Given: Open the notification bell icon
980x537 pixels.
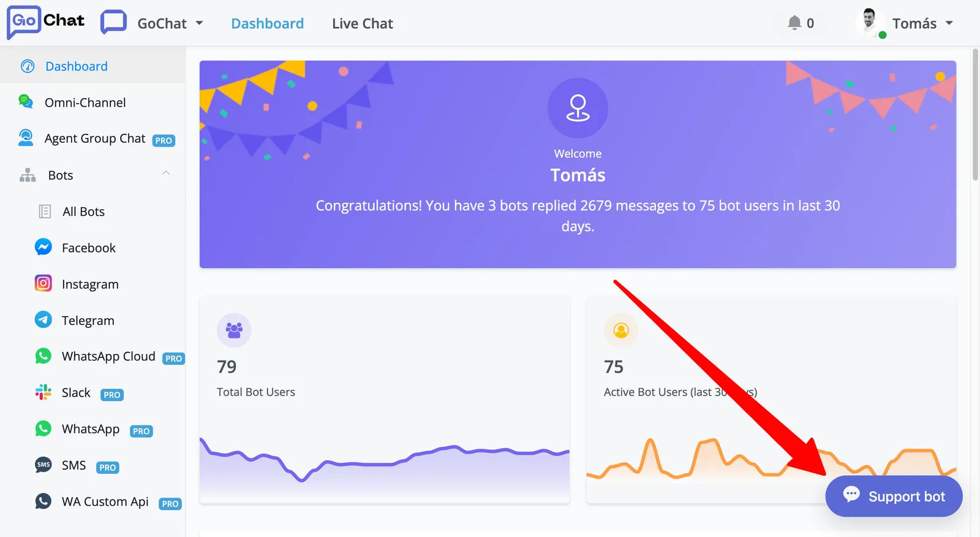Looking at the screenshot, I should (x=794, y=23).
